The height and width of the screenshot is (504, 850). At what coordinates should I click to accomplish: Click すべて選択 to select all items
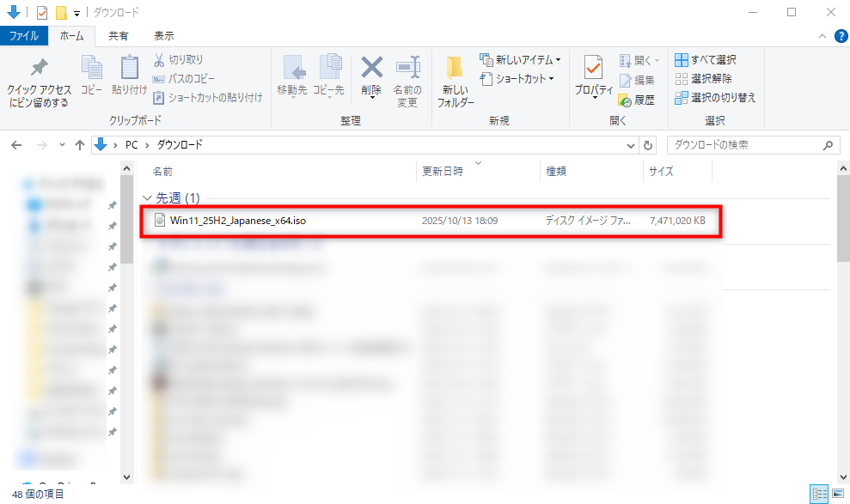(x=706, y=60)
